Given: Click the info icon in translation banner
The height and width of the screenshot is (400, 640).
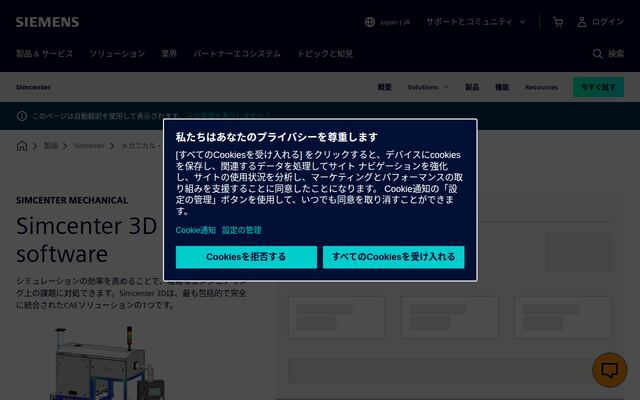Looking at the screenshot, I should tap(22, 116).
